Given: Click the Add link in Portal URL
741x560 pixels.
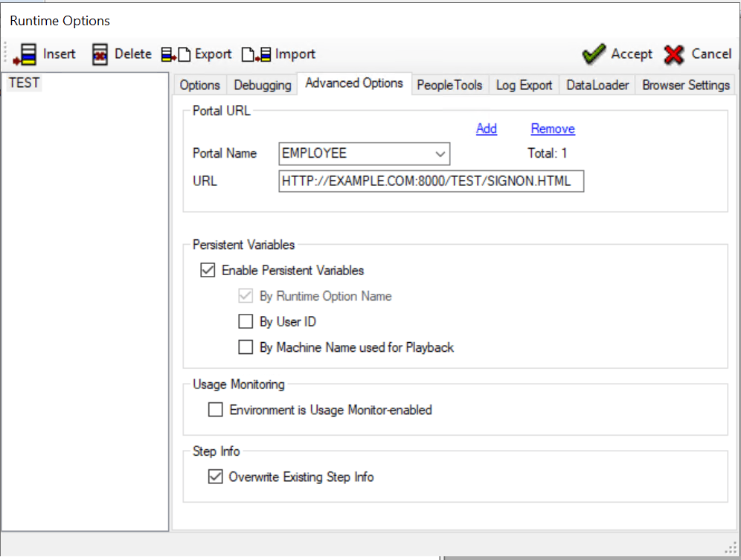Looking at the screenshot, I should (486, 128).
